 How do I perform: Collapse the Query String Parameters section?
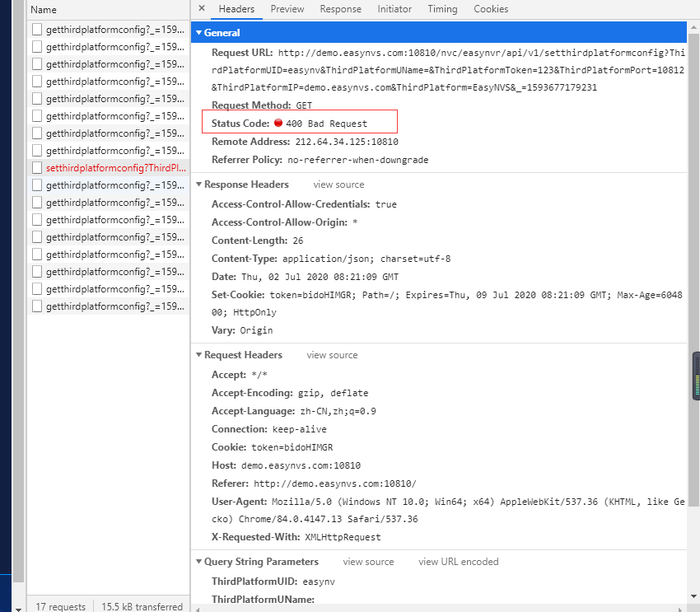(198, 562)
